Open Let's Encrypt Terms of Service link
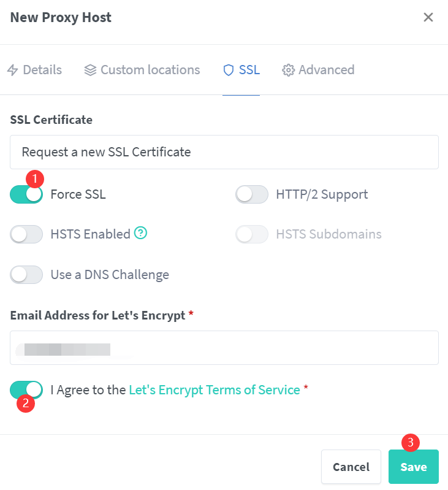The image size is (448, 490). click(x=215, y=390)
